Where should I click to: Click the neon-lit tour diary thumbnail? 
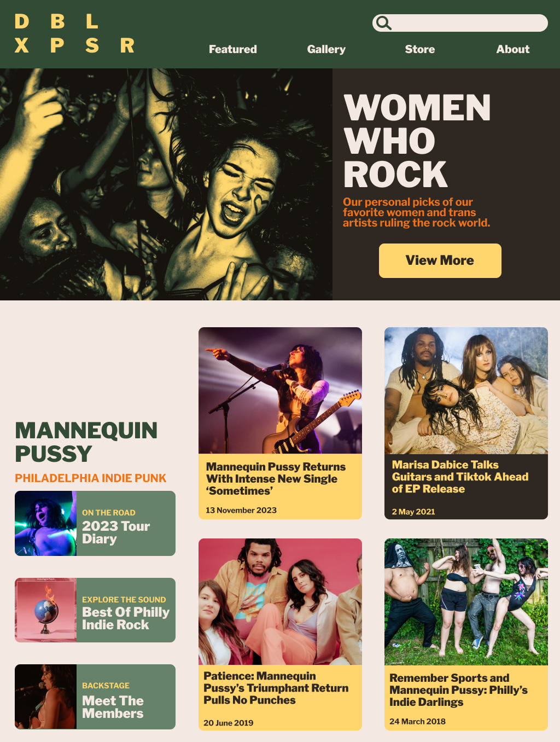coord(46,523)
